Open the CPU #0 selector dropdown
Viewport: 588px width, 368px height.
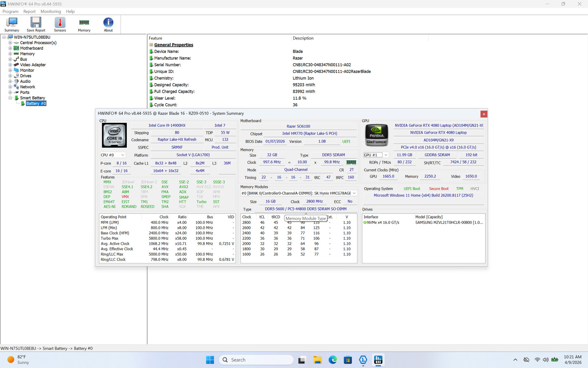[113, 155]
